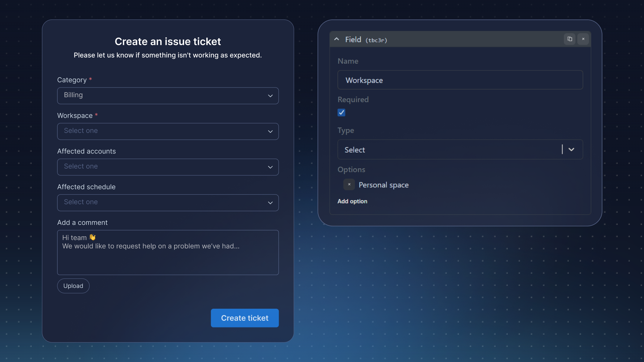Click the Personal space option text

[383, 185]
